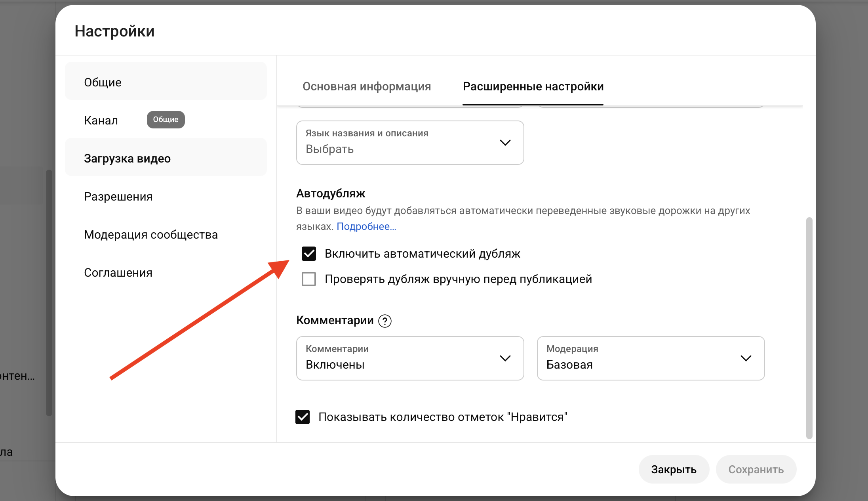Click the "Подробнее…" link about автодубляж
Screen dimensions: 868x501
click(366, 226)
